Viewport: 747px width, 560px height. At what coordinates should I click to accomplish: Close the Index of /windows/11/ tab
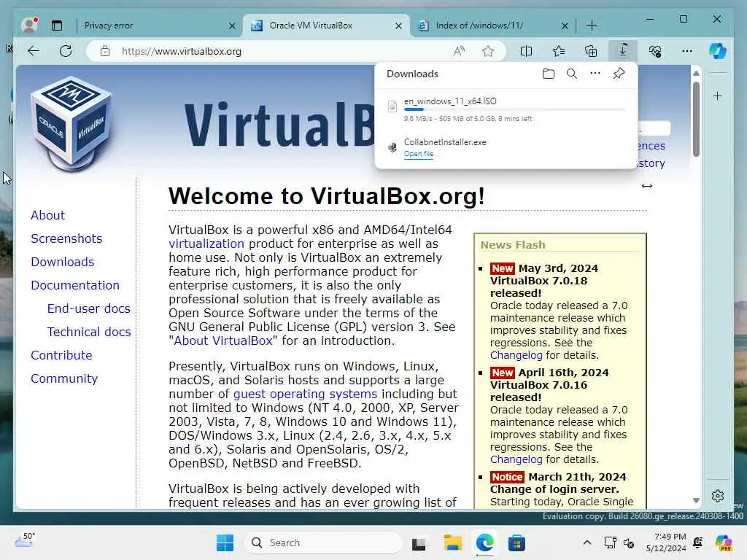pyautogui.click(x=565, y=26)
